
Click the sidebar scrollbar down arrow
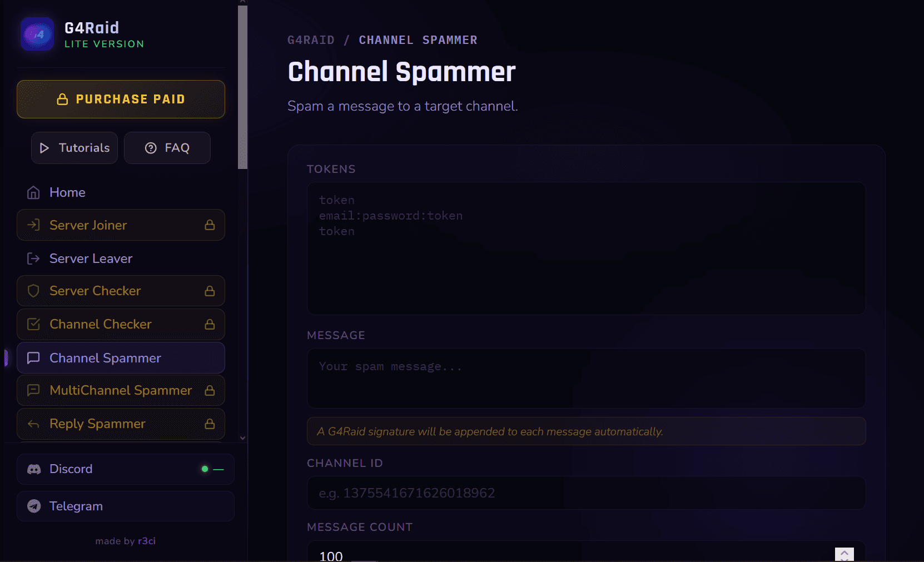coord(242,438)
